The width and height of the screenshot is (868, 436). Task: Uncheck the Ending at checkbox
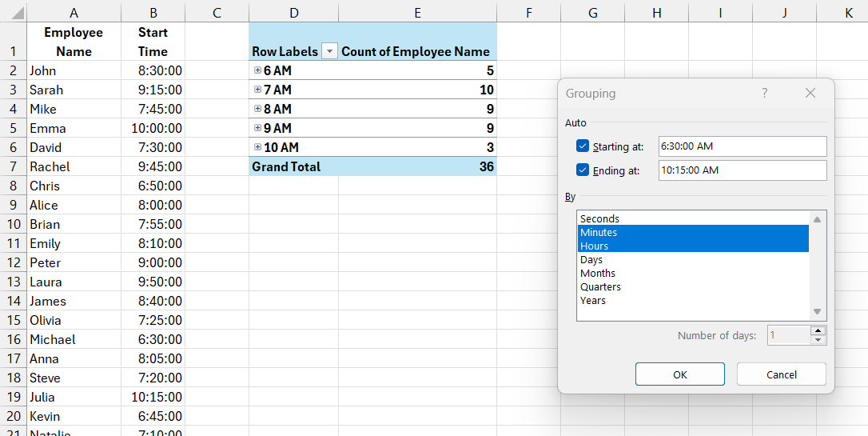click(x=582, y=170)
